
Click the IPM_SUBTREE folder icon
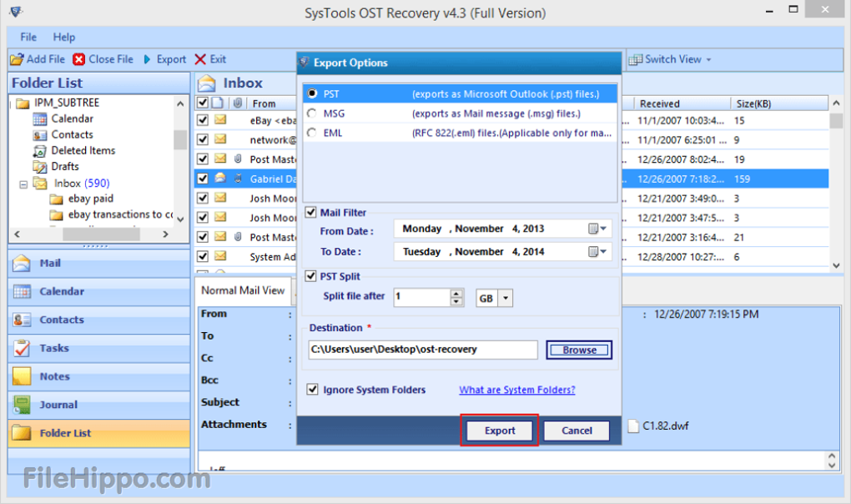[23, 103]
